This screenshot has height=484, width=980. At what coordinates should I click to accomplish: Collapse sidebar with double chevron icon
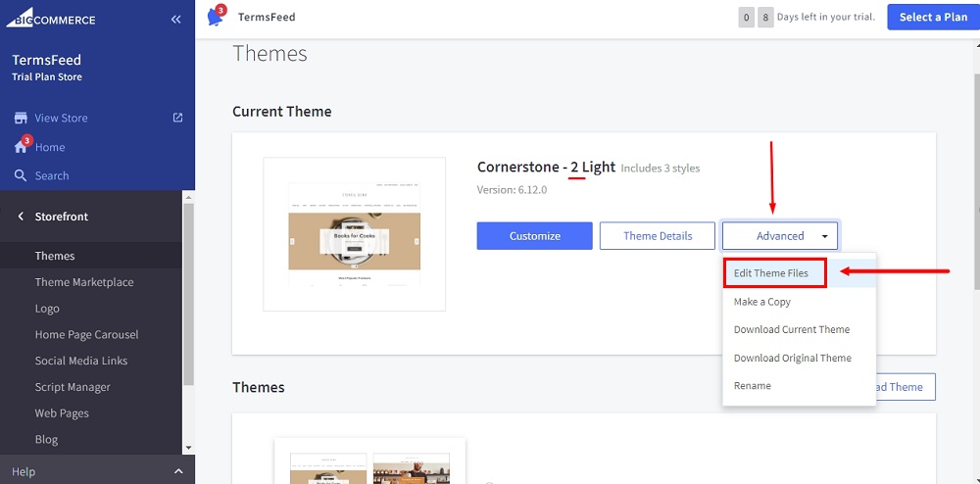pyautogui.click(x=176, y=20)
